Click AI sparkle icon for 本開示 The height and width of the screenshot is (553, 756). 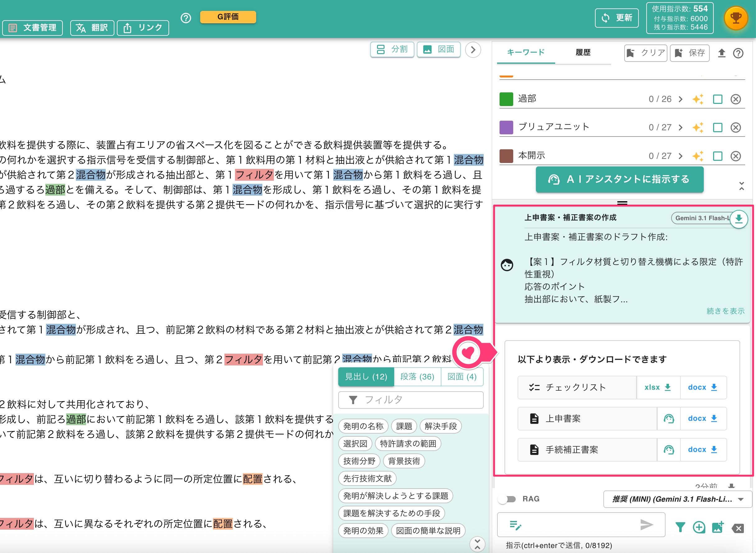coord(698,156)
